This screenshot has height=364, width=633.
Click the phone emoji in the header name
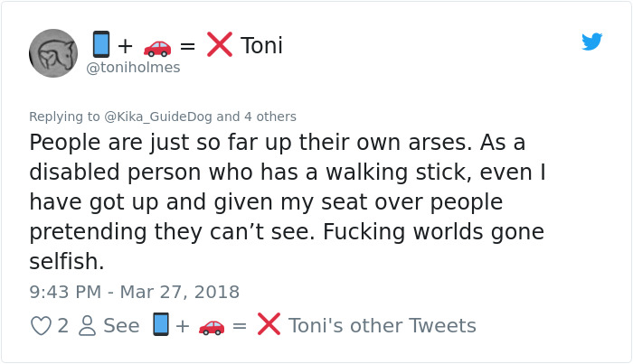(x=100, y=44)
